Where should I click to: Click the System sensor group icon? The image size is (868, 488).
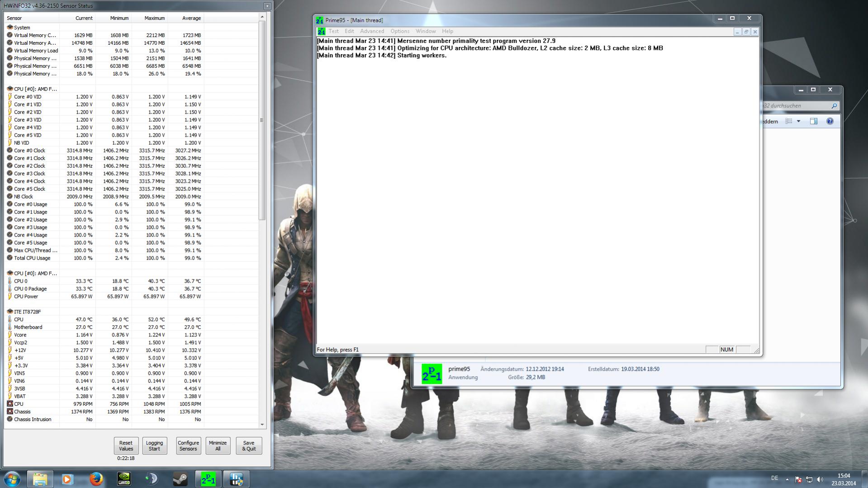[10, 27]
